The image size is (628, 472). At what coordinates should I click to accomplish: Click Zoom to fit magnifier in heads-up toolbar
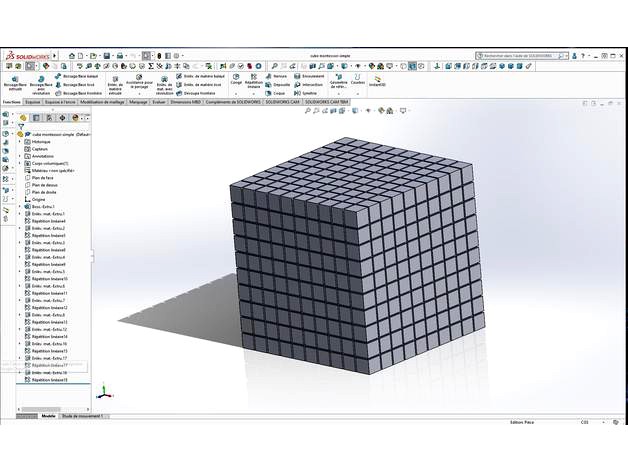[x=308, y=111]
